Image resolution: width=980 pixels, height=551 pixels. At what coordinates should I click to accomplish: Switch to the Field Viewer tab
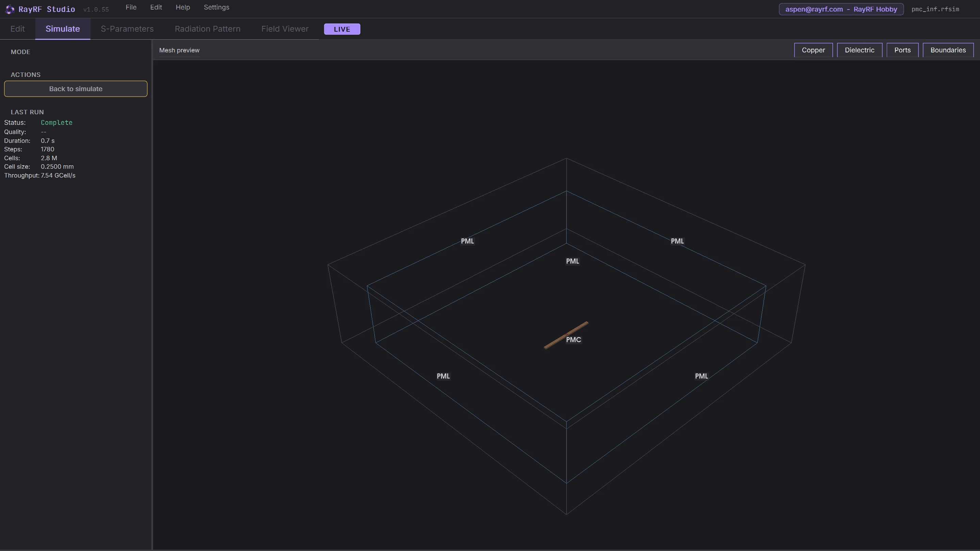click(x=284, y=29)
